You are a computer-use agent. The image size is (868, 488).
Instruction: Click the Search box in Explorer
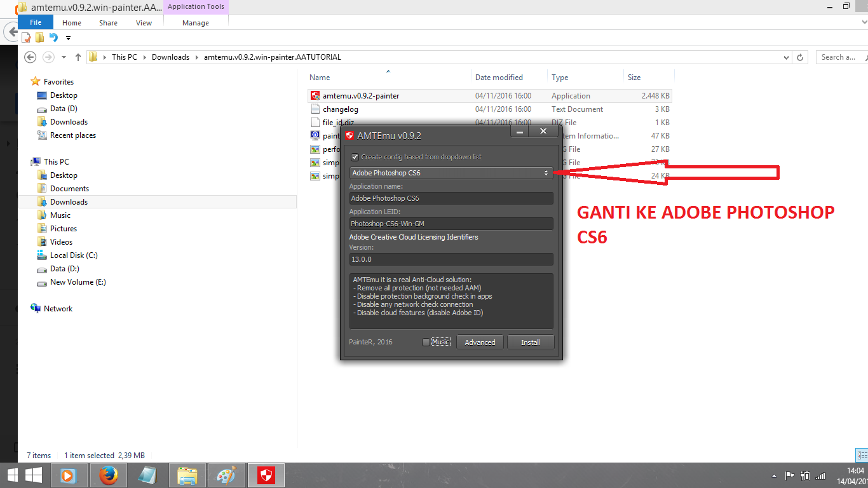[841, 57]
